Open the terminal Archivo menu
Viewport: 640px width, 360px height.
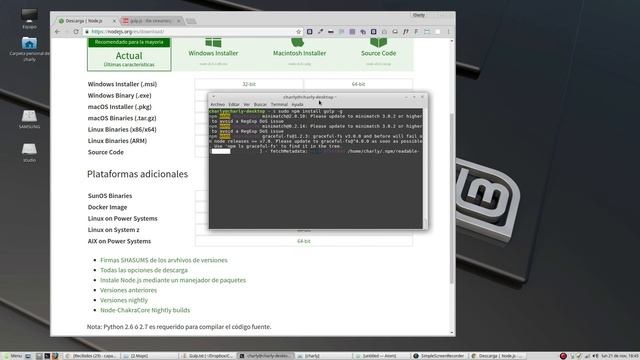218,104
